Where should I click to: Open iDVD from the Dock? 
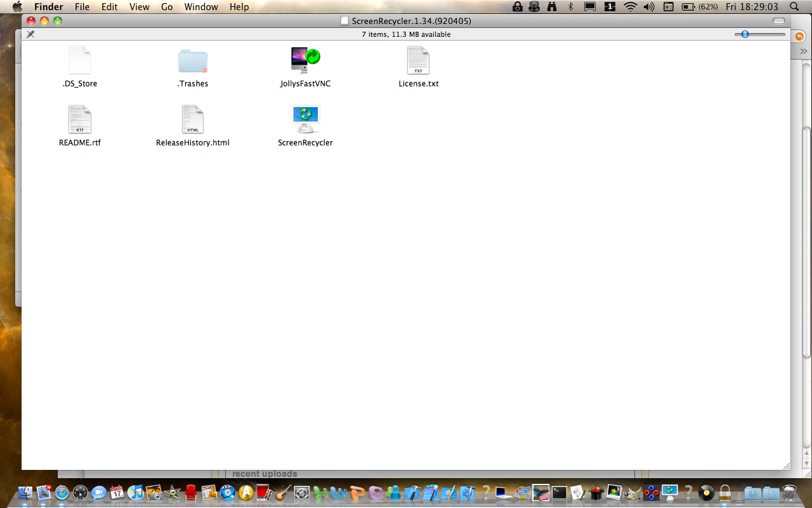click(227, 492)
